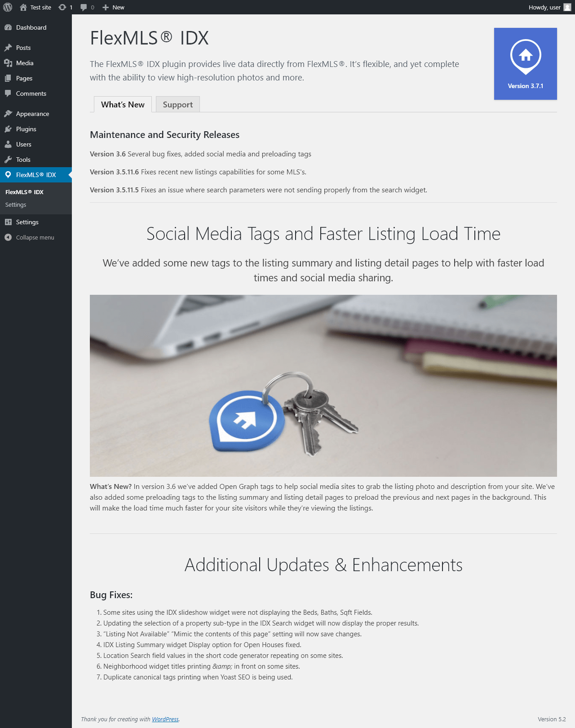Click the Yoast SEO bug fix item

pos(198,677)
